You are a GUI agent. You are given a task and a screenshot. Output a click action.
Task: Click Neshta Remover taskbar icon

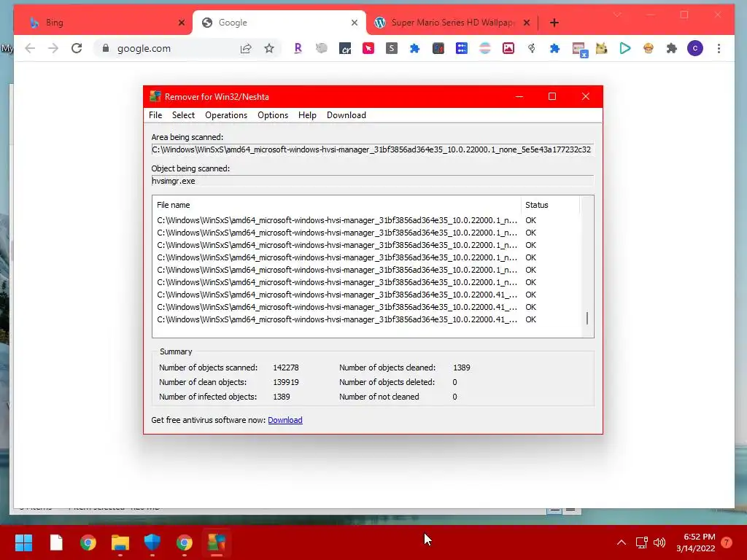[x=216, y=542]
